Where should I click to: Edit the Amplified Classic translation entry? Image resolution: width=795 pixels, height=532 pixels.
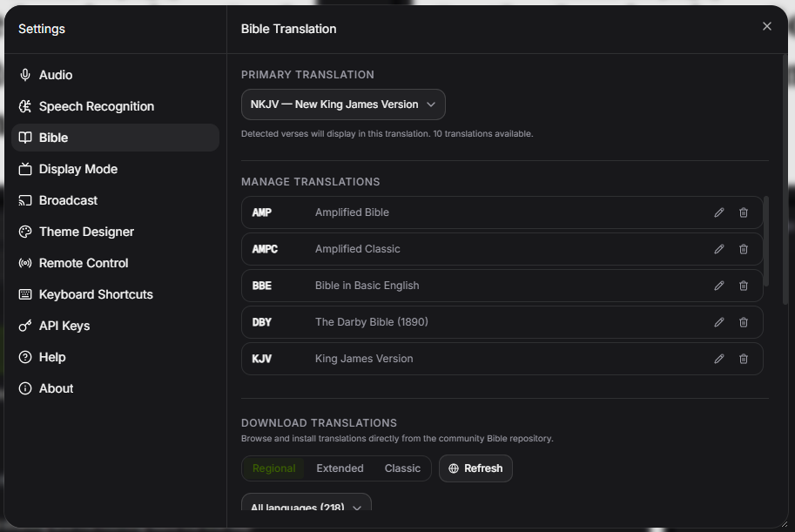click(719, 249)
